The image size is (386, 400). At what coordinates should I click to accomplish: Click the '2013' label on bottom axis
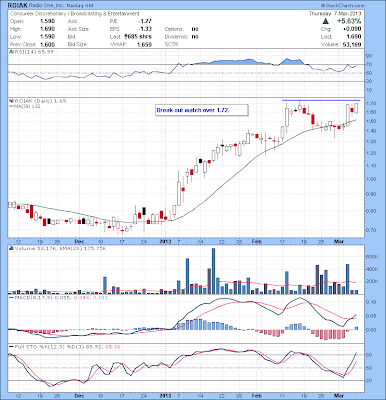[165, 395]
